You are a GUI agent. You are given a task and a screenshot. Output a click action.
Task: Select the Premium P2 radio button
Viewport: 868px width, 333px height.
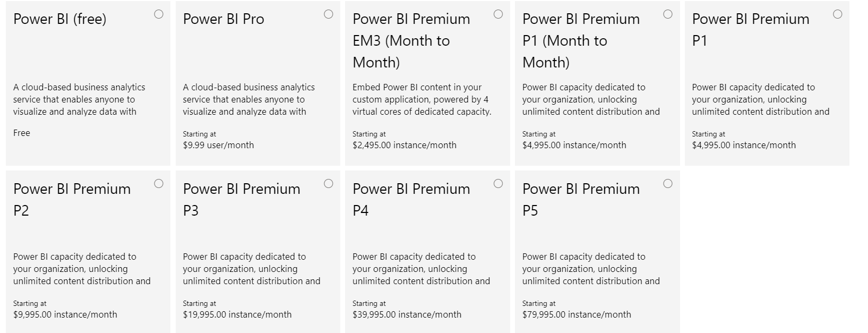pyautogui.click(x=159, y=184)
